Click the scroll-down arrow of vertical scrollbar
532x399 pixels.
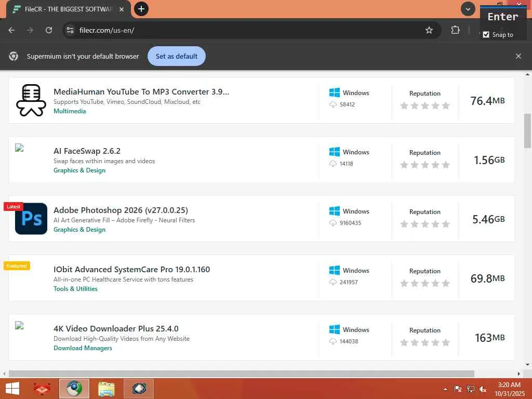[x=527, y=365]
